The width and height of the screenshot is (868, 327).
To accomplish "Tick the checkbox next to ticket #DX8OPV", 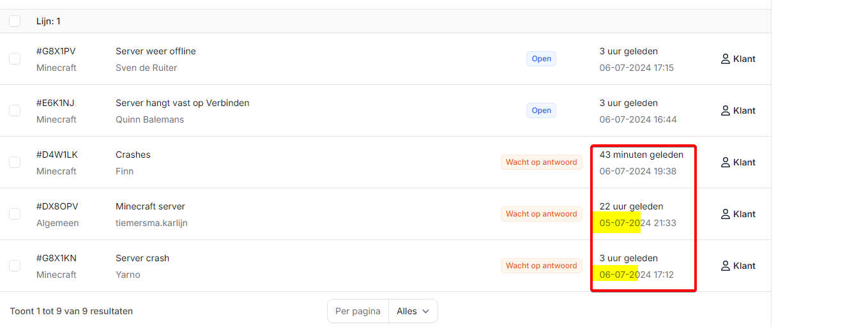I will pos(15,214).
